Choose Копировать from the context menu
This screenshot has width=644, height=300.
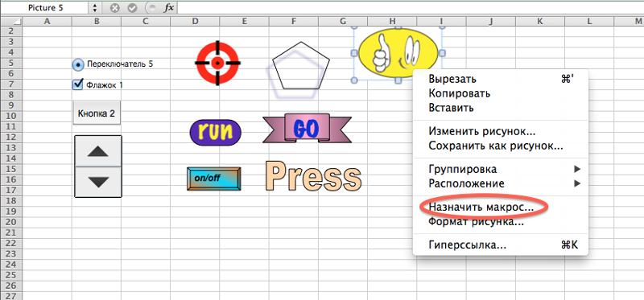pyautogui.click(x=500, y=93)
